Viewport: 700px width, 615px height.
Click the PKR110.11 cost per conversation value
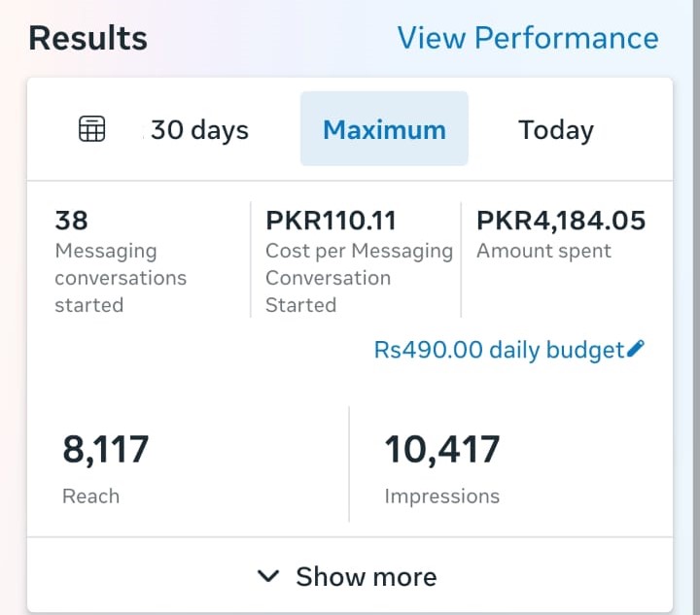pos(331,221)
